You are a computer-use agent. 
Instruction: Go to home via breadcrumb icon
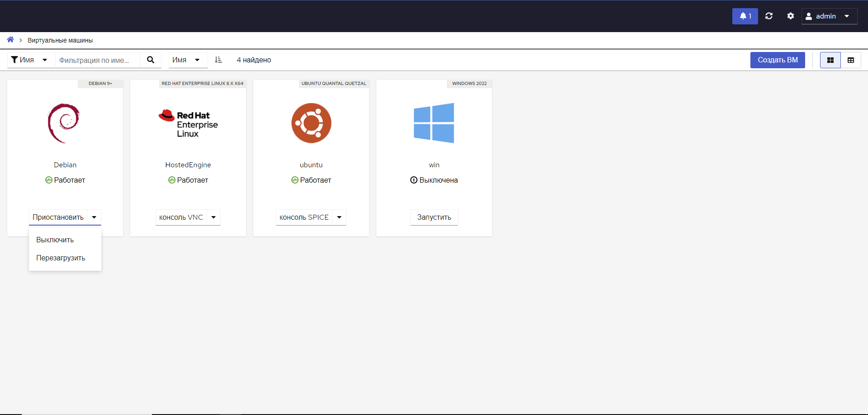[x=10, y=40]
